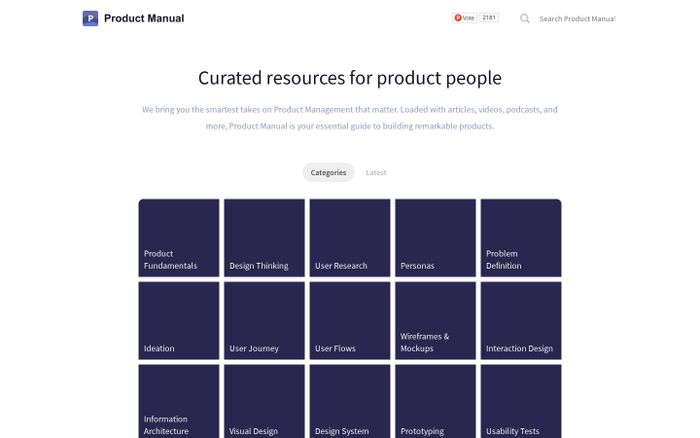Open the Design Thinking category tile
The image size is (700, 438).
tap(264, 238)
